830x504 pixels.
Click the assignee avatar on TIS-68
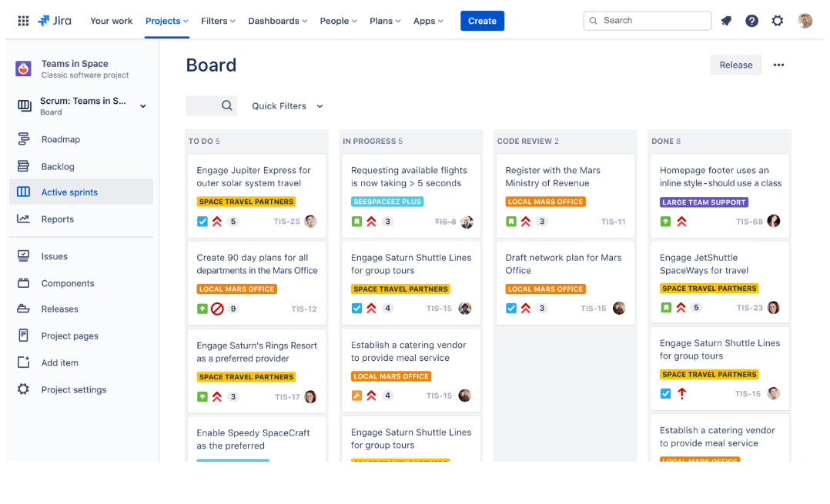[773, 221]
